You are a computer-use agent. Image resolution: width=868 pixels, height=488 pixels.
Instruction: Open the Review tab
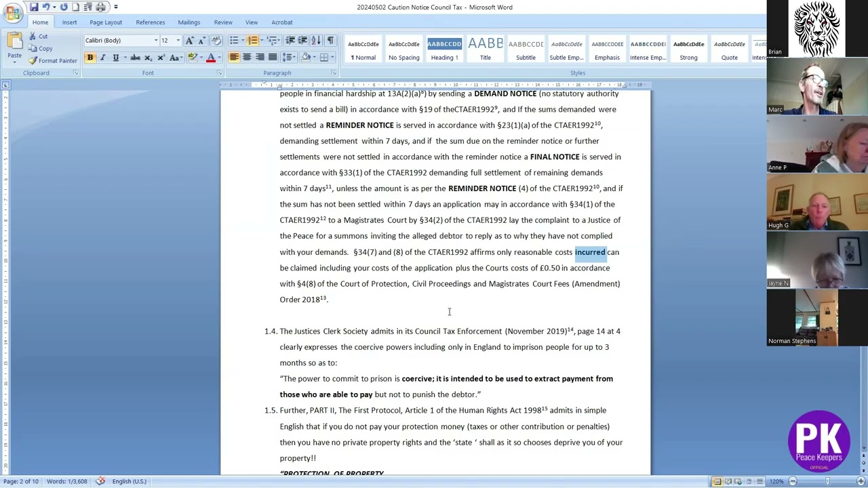pos(223,22)
